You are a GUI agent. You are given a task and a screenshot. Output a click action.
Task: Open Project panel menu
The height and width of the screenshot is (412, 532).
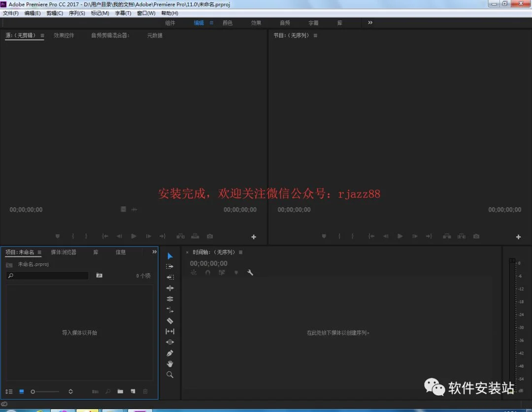pyautogui.click(x=39, y=253)
